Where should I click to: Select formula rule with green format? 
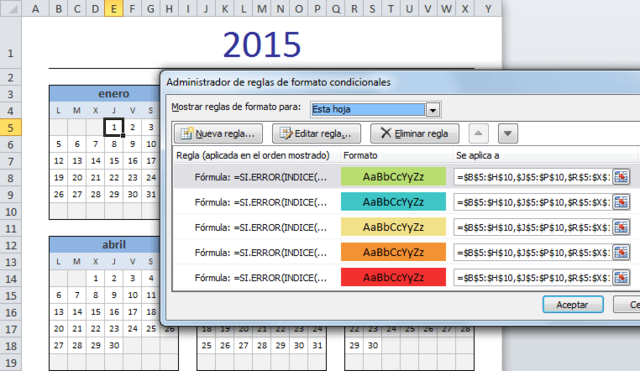(x=260, y=177)
